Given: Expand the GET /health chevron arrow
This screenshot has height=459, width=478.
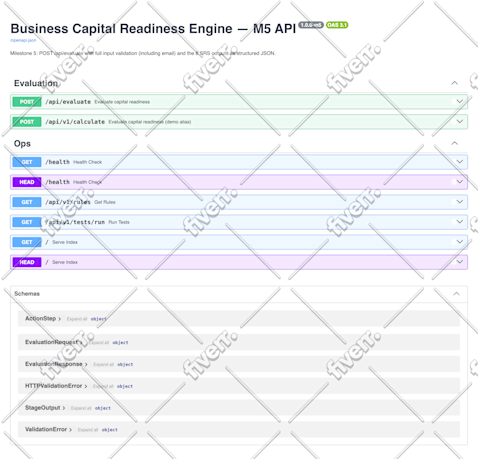Looking at the screenshot, I should 460,162.
